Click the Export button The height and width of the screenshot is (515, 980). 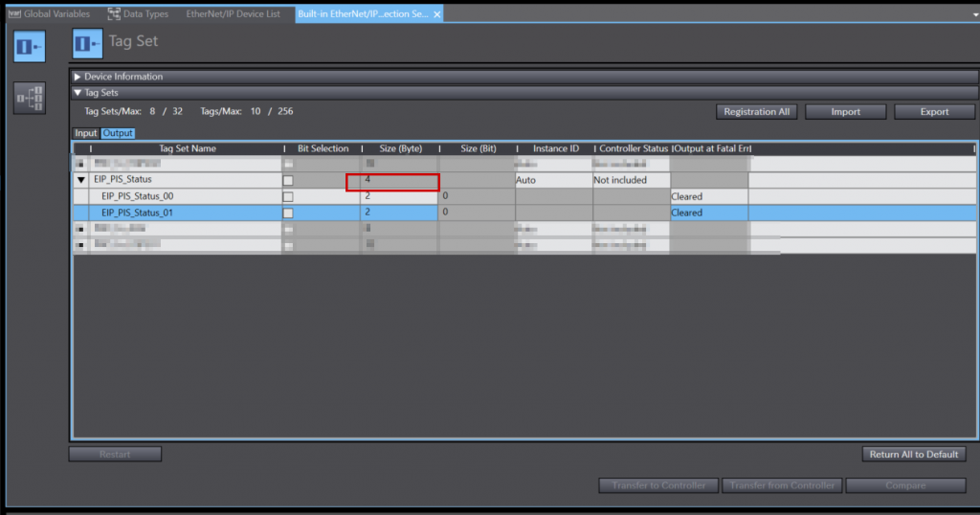(934, 112)
